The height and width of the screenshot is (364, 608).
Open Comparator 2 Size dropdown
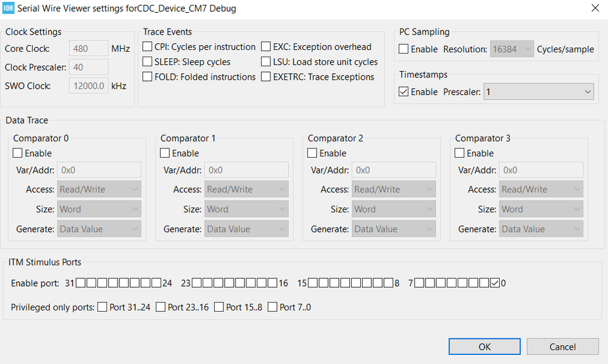pos(394,209)
